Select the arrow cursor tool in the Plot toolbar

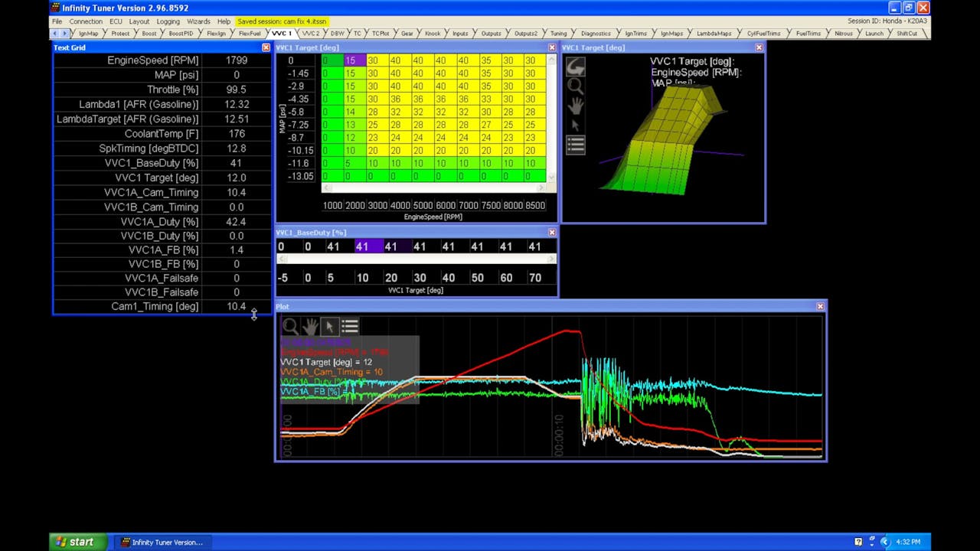pos(329,326)
